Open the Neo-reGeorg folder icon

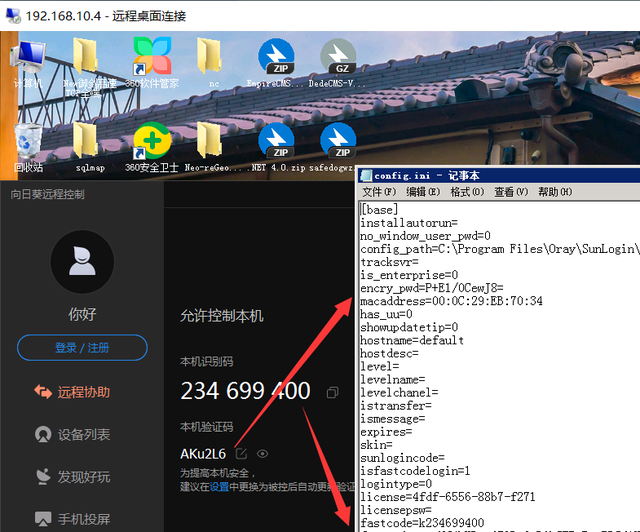pos(209,148)
